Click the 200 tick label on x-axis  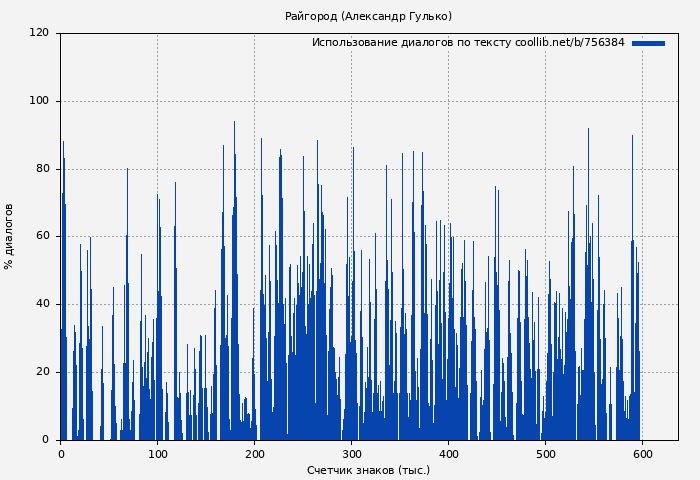coord(254,454)
